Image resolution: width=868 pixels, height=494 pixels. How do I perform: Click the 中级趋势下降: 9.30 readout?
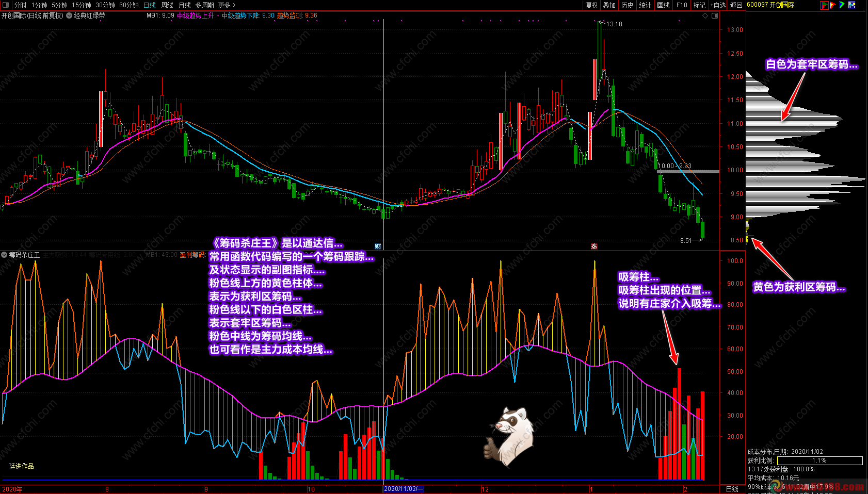tap(248, 15)
